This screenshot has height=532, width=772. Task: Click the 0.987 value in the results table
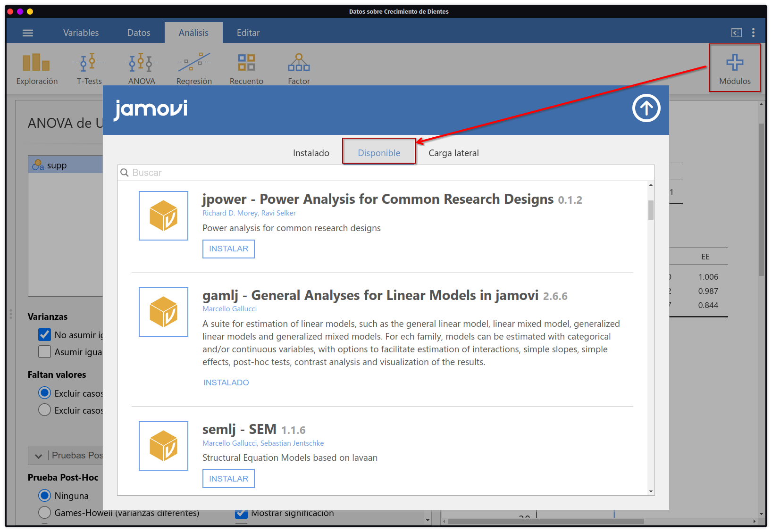point(708,291)
